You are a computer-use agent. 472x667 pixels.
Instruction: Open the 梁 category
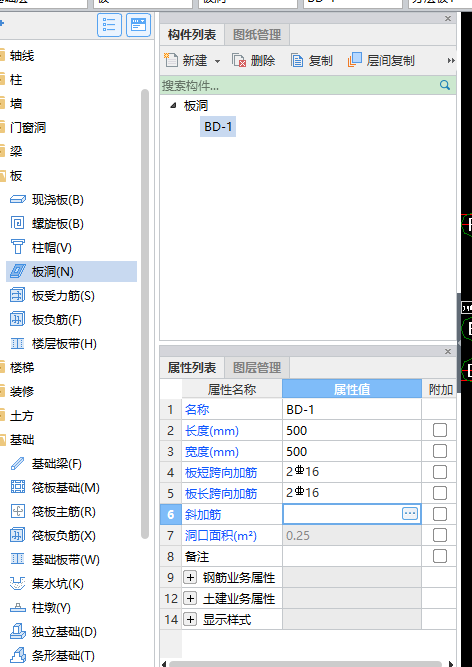point(16,151)
